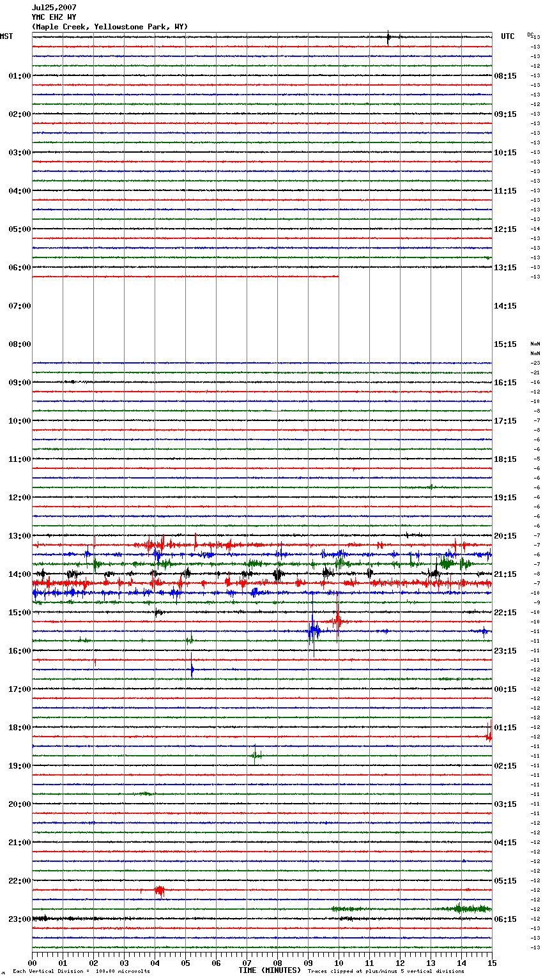Image resolution: width=543 pixels, height=980 pixels.
Task: Click the "06:00" MST hour label
Action: coord(20,268)
